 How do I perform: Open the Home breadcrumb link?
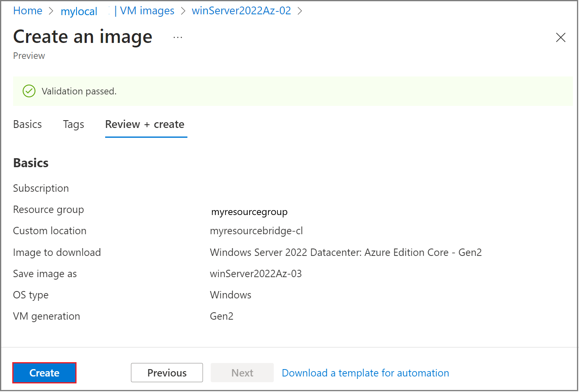click(x=27, y=11)
